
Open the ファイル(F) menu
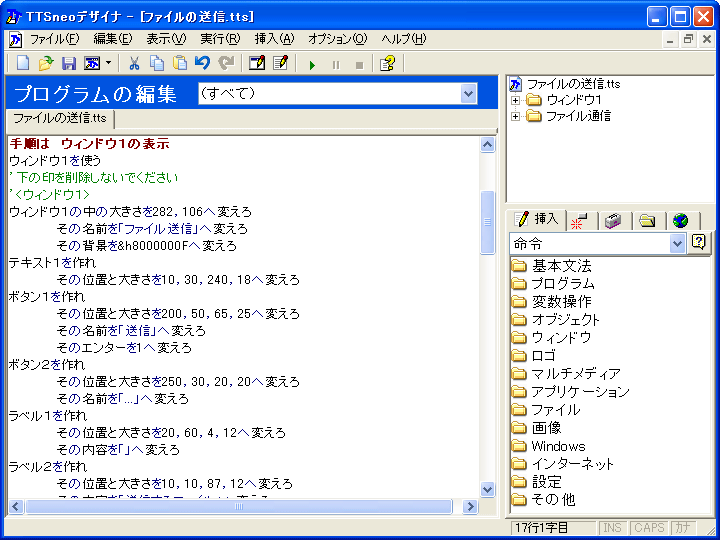(54, 39)
